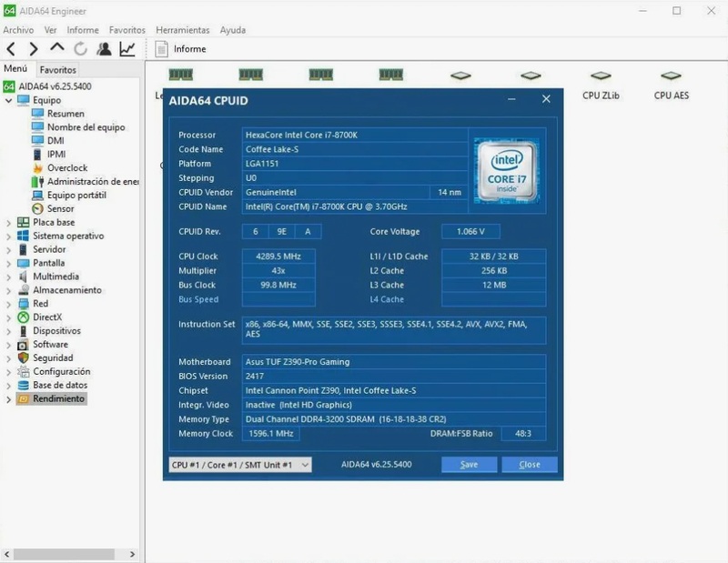Click the Motherboard value Asus TUF Z390-Pro Gaming
The image size is (728, 563).
tap(394, 362)
